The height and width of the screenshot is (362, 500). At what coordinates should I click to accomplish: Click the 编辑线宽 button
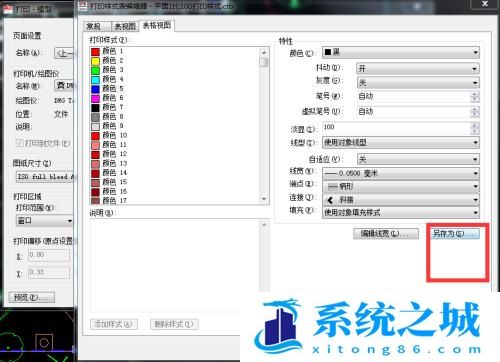(386, 234)
